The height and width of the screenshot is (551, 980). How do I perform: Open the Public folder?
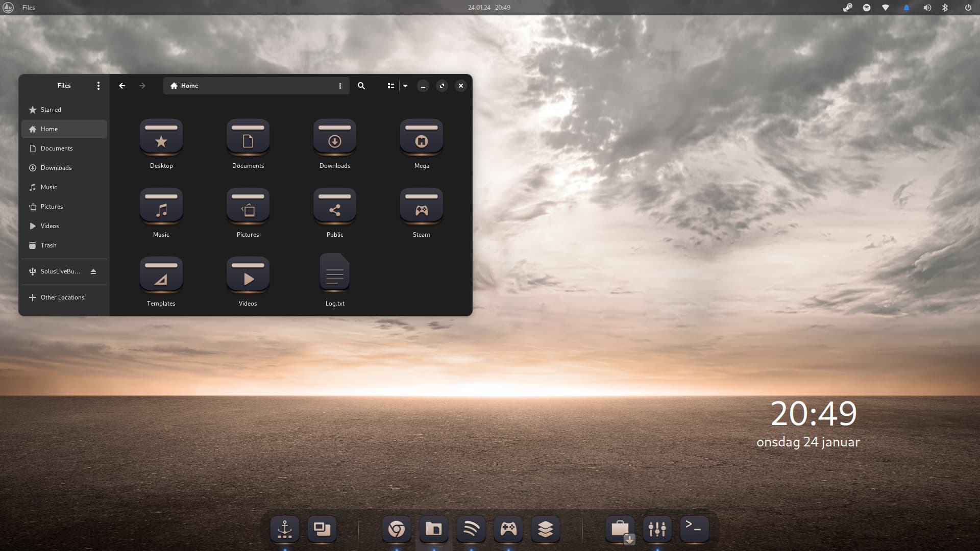click(x=335, y=207)
